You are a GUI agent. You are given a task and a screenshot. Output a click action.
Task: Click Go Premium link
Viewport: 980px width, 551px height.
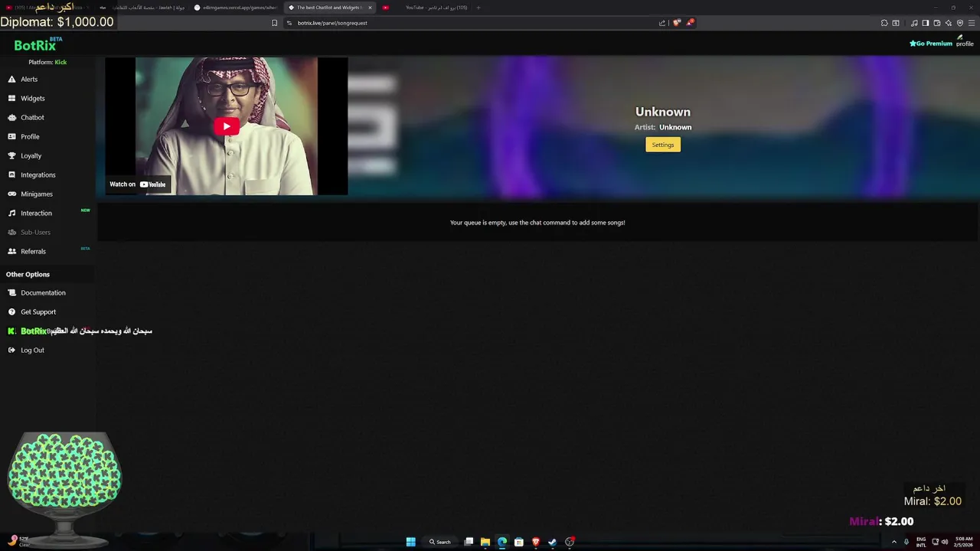pyautogui.click(x=931, y=44)
